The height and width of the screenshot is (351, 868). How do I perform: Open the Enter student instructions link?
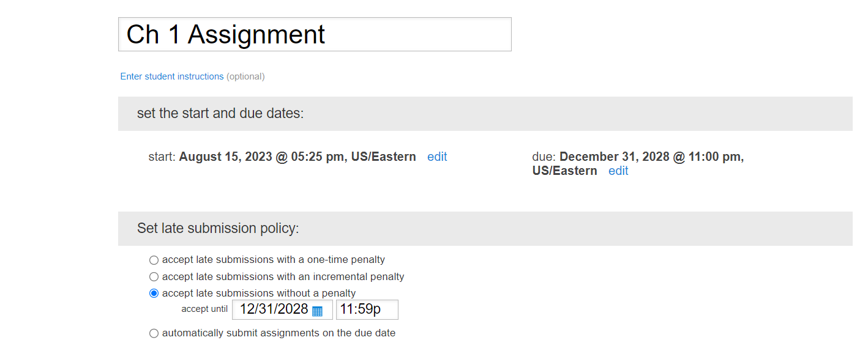(172, 76)
